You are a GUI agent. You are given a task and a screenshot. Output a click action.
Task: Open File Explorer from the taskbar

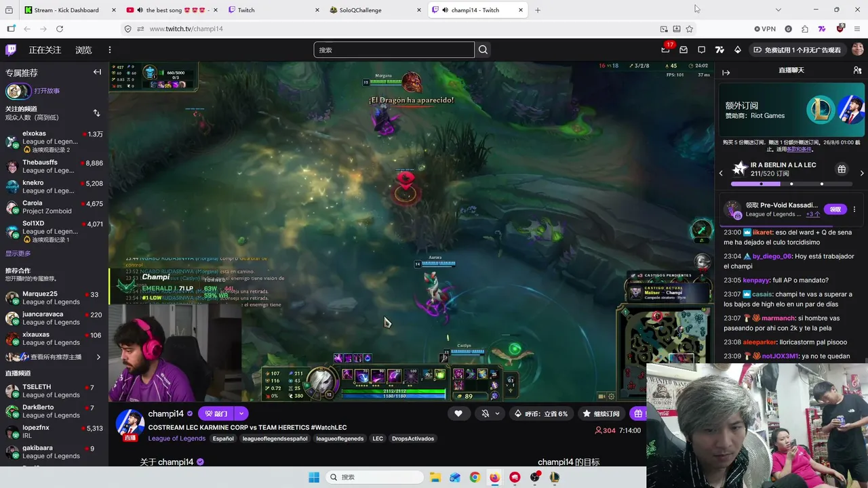[x=435, y=477]
